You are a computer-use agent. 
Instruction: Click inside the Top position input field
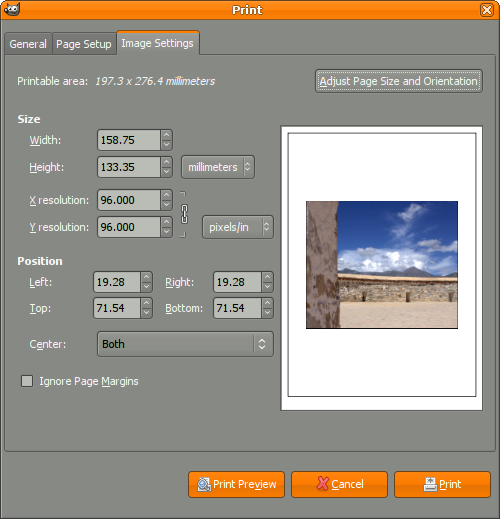pyautogui.click(x=117, y=308)
